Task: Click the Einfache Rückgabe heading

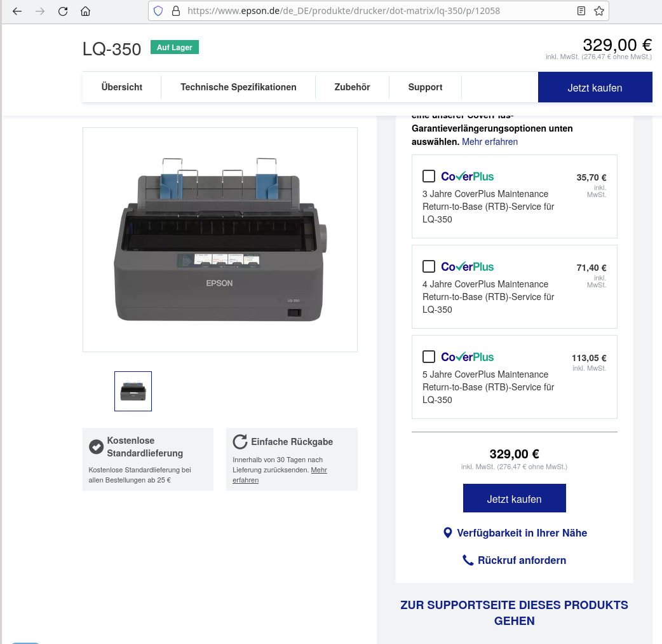Action: (292, 442)
